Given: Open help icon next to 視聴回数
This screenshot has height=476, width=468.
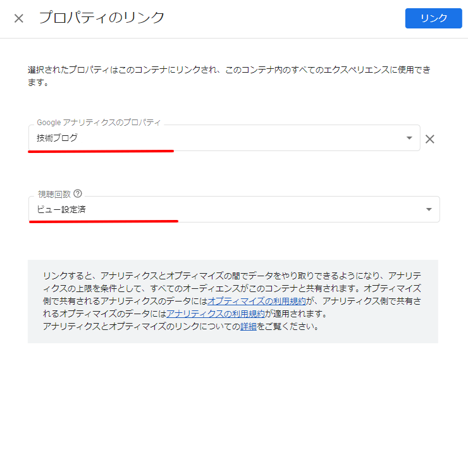Looking at the screenshot, I should [x=78, y=193].
